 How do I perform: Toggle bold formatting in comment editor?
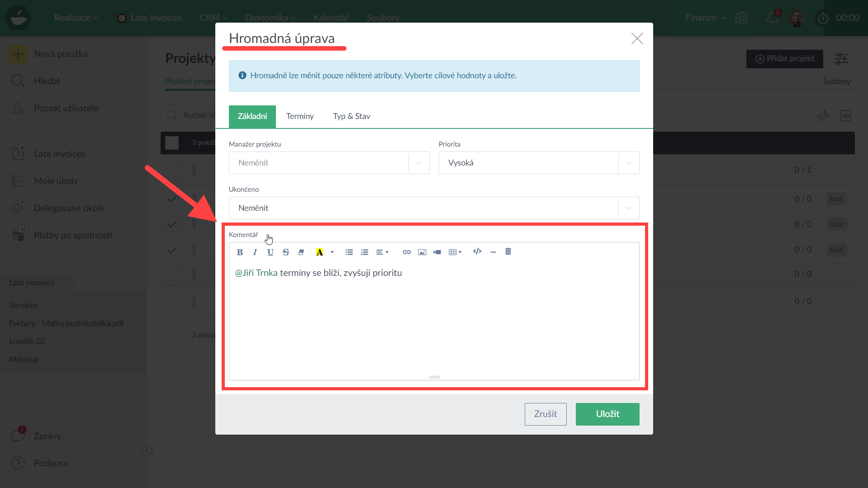pyautogui.click(x=240, y=252)
